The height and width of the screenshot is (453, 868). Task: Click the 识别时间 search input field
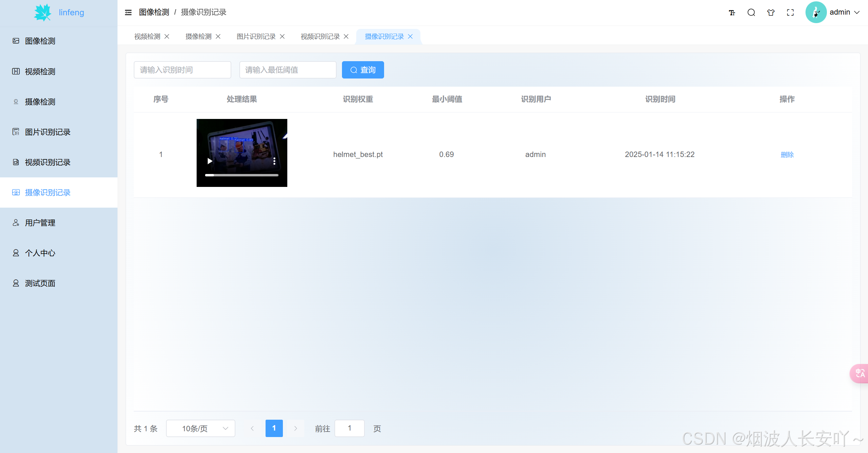click(182, 70)
